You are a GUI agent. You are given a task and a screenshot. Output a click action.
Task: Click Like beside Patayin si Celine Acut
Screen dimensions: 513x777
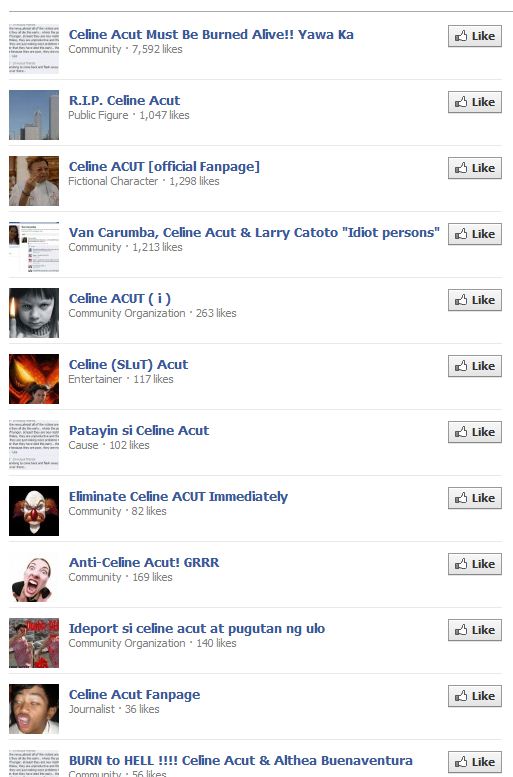474,432
